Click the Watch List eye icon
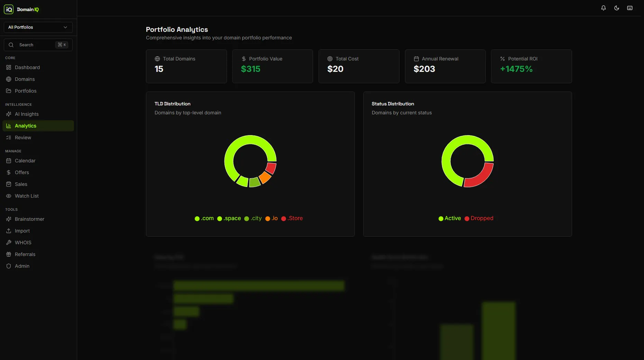 click(9, 196)
